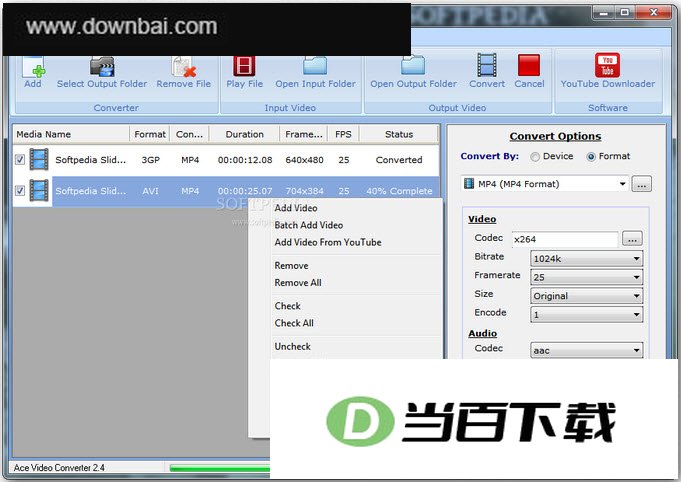681x482 pixels.
Task: Click the Frame size column header
Action: tap(304, 134)
